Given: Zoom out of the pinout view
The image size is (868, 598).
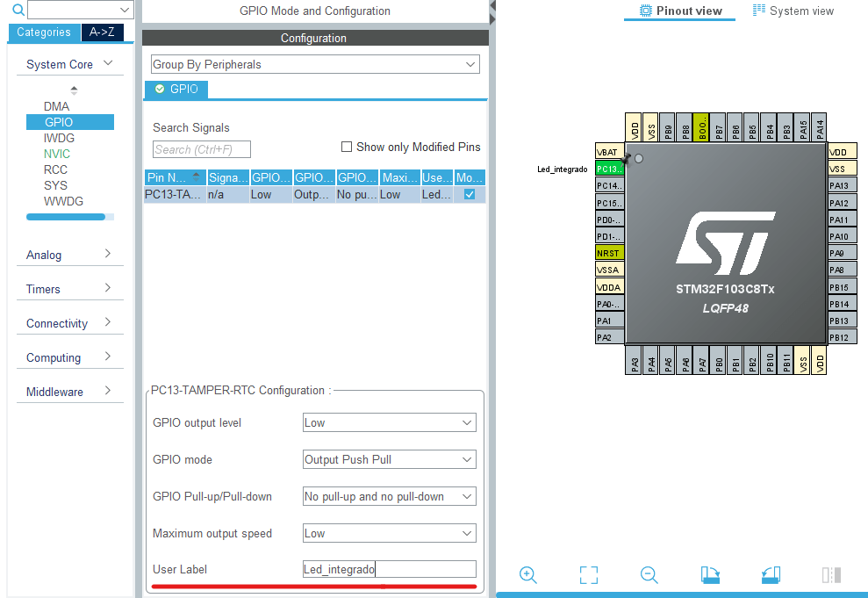Looking at the screenshot, I should tap(649, 575).
